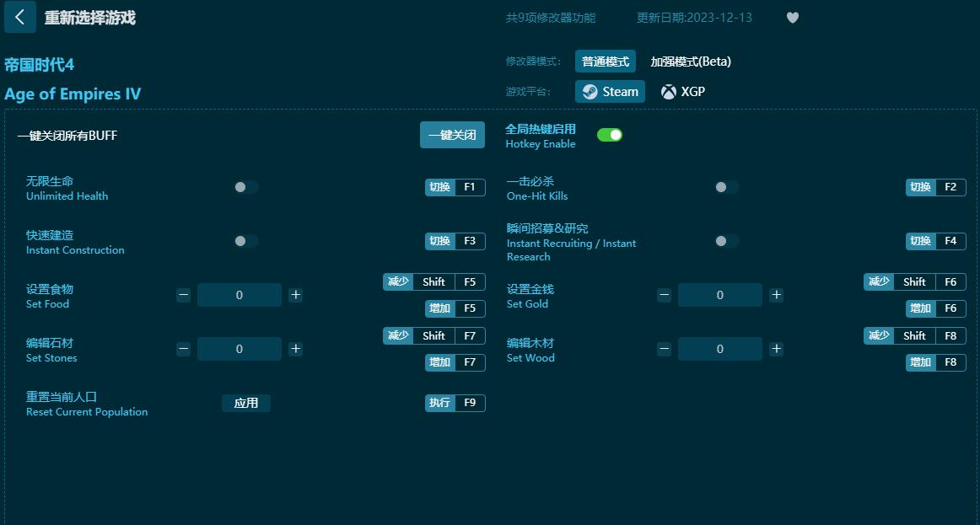The height and width of the screenshot is (525, 980).
Task: Click the Set Stones value field
Action: click(x=240, y=349)
